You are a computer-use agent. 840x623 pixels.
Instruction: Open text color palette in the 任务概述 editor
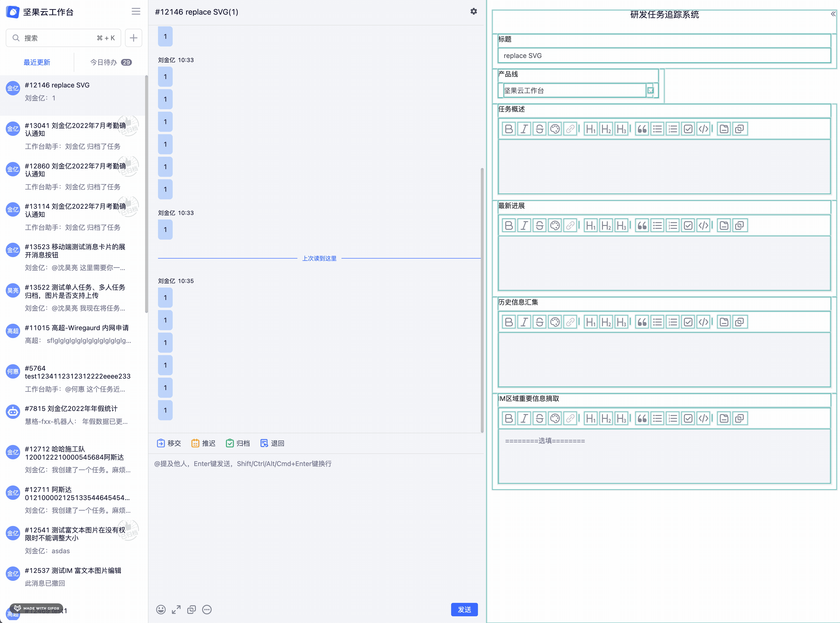(x=555, y=129)
